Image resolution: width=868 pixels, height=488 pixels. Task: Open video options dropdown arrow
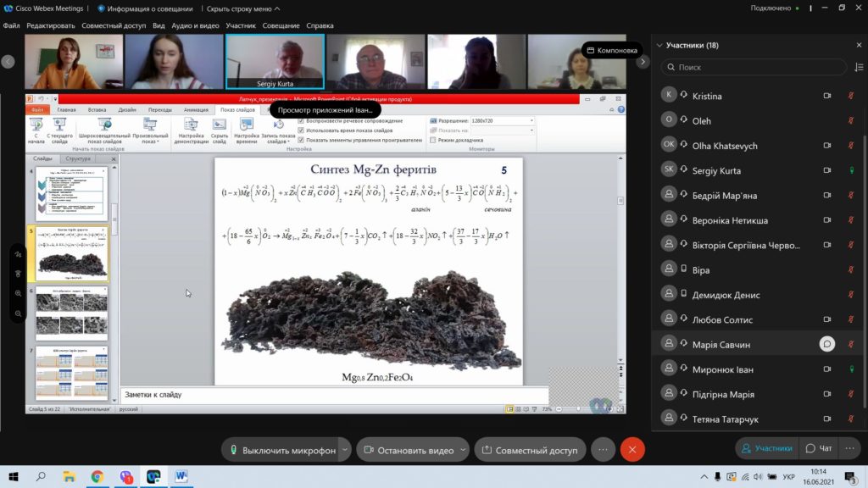pos(463,450)
